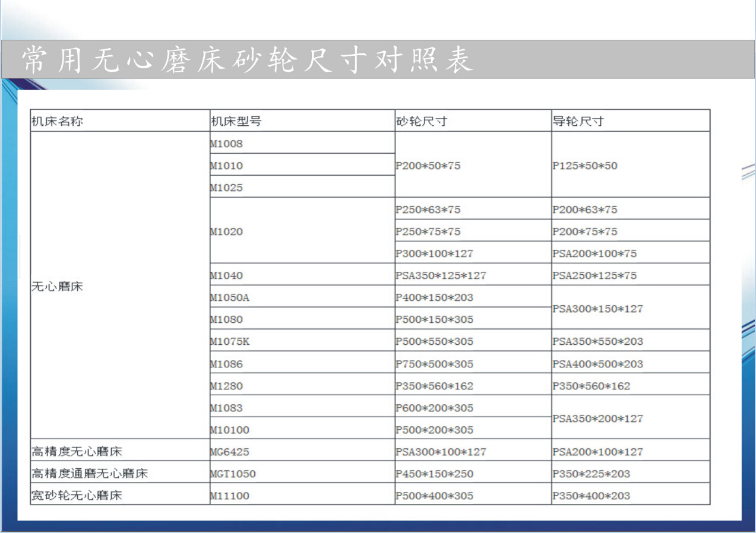Select the 导轮尺寸 header cell
The width and height of the screenshot is (756, 533).
coord(631,120)
